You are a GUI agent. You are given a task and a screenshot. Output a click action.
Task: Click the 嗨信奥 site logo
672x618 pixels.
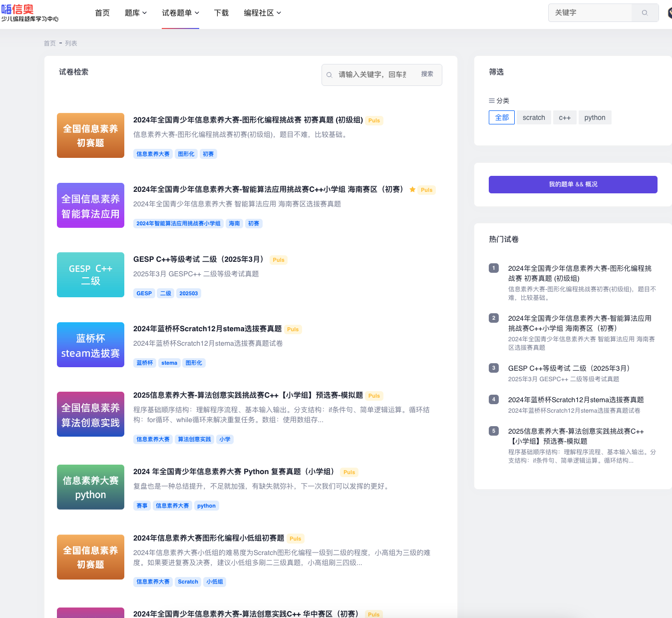click(x=30, y=12)
